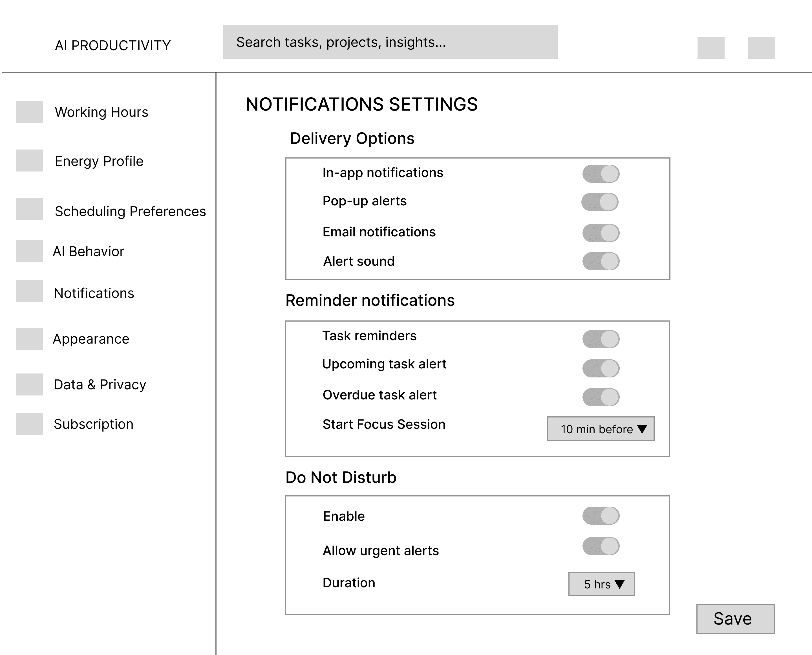
Task: Toggle the Overdue task alert switch
Action: 601,397
